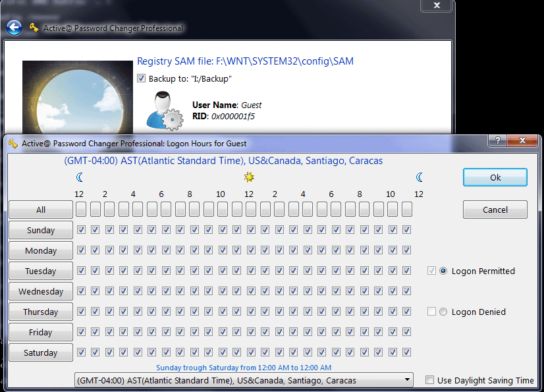Click the "Logon Permitted" label
The height and width of the screenshot is (392, 544).
[x=483, y=271]
